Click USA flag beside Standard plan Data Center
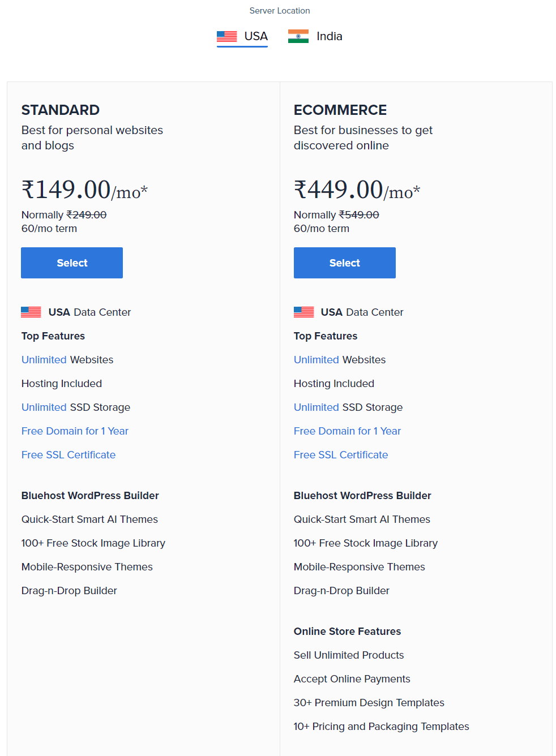 31,312
